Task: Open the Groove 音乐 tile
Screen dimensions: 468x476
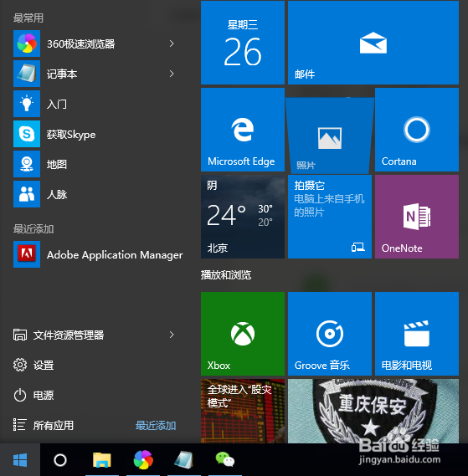Action: point(330,334)
